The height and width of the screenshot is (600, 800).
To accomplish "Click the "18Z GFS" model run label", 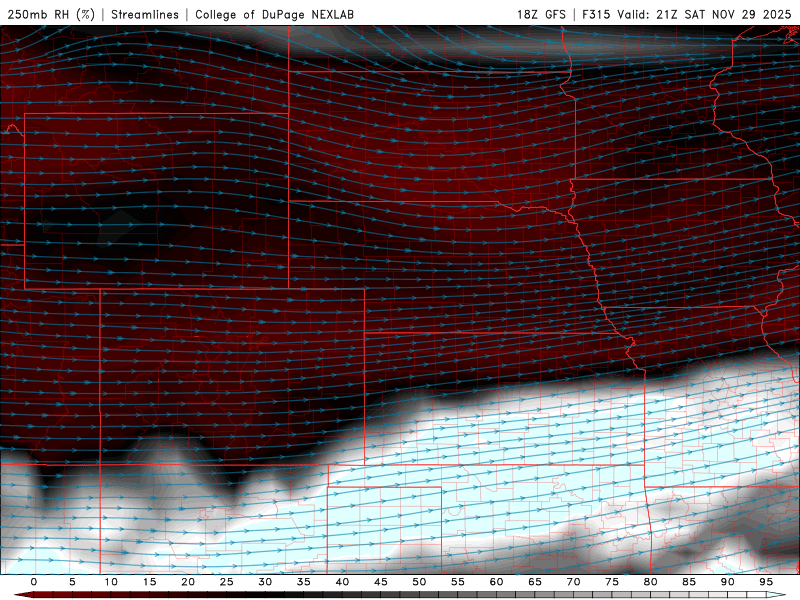I will [x=541, y=14].
